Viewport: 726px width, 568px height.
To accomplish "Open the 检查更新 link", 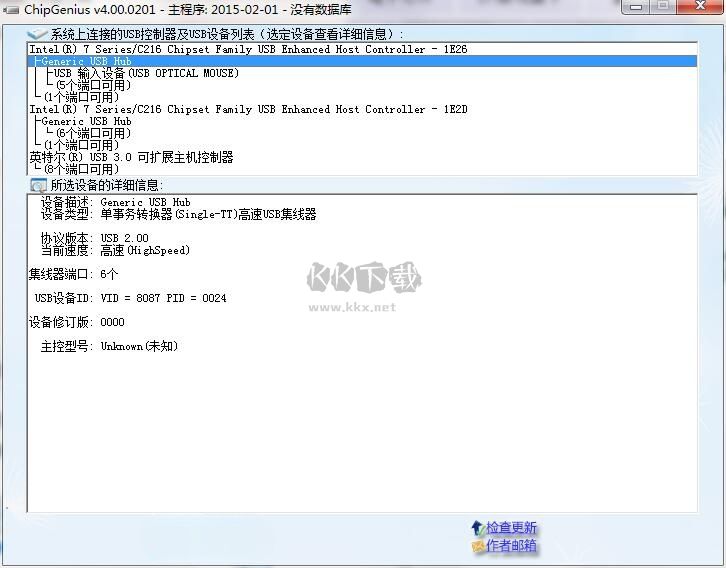I will [511, 527].
